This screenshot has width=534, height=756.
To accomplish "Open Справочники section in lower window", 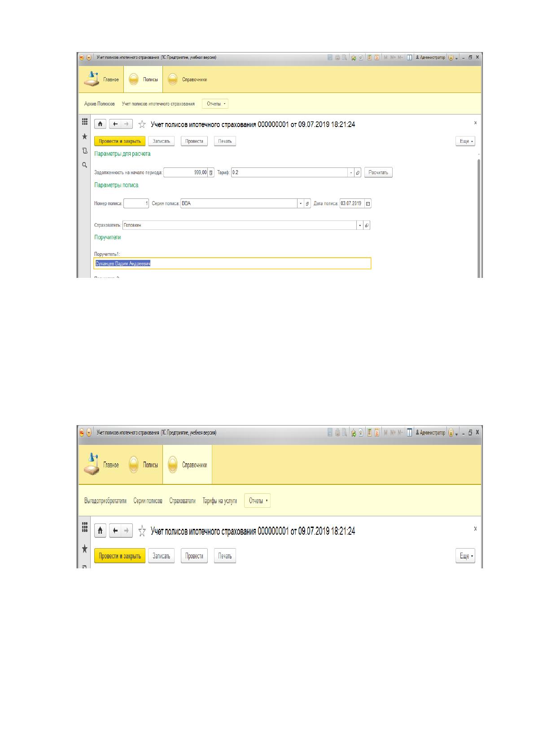I will tap(188, 465).
